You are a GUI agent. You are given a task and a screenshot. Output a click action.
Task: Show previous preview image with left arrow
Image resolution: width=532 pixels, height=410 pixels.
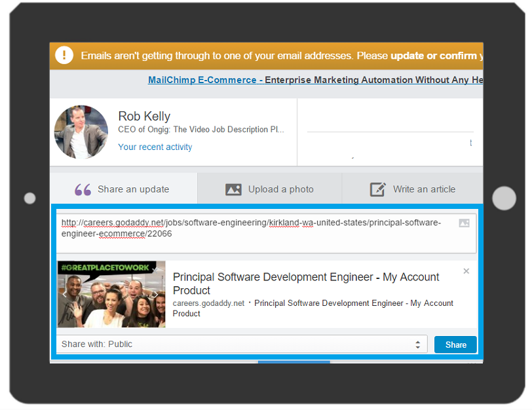tap(64, 294)
